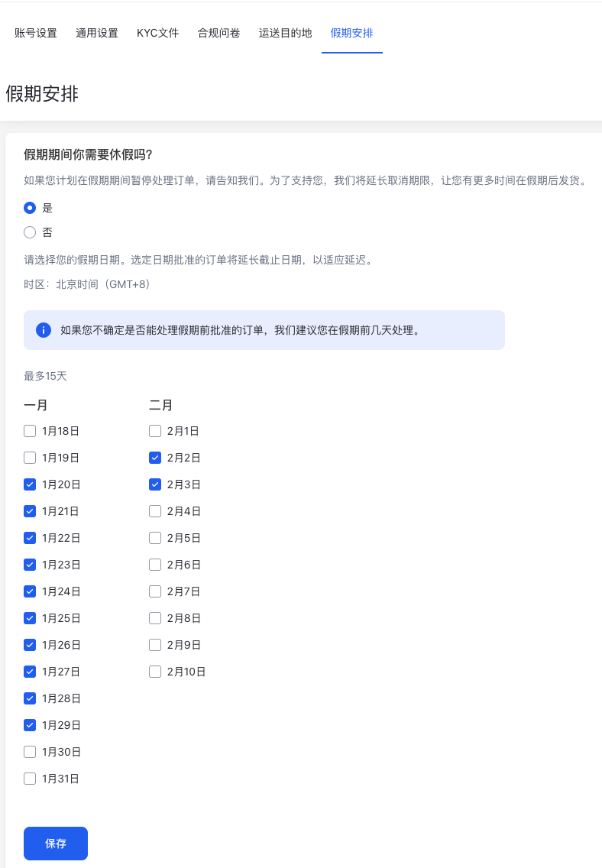This screenshot has height=868, width=602.
Task: Check the 1月30日 checkbox
Action: [x=29, y=751]
